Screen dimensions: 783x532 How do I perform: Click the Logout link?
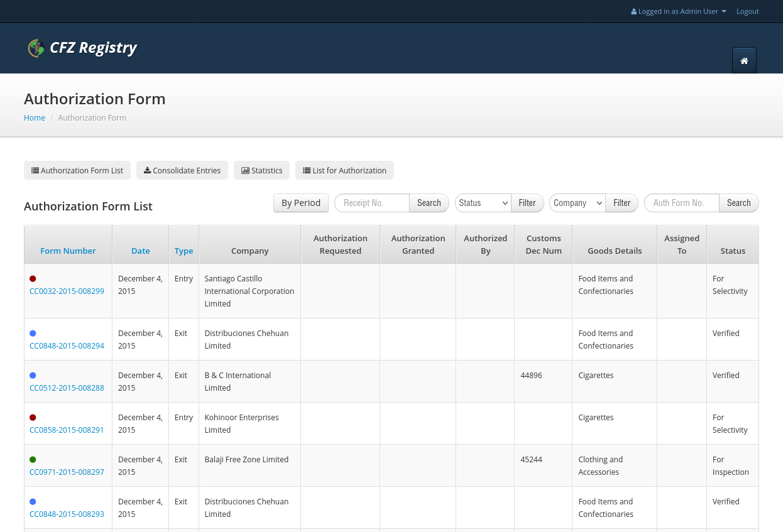(x=748, y=11)
